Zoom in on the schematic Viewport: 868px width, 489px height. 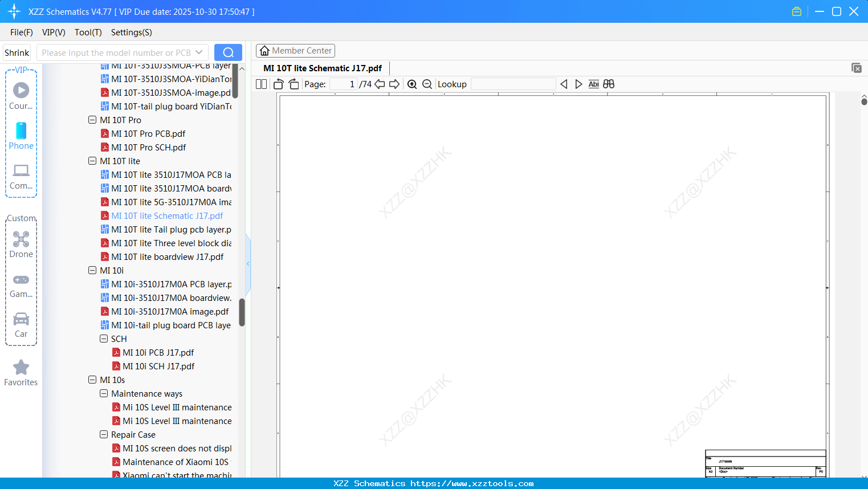point(412,84)
